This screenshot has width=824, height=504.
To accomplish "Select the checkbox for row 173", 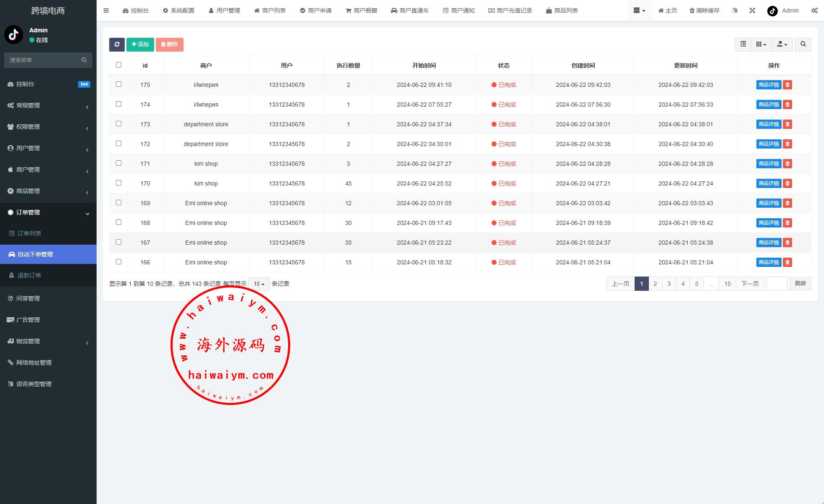I will pos(118,124).
